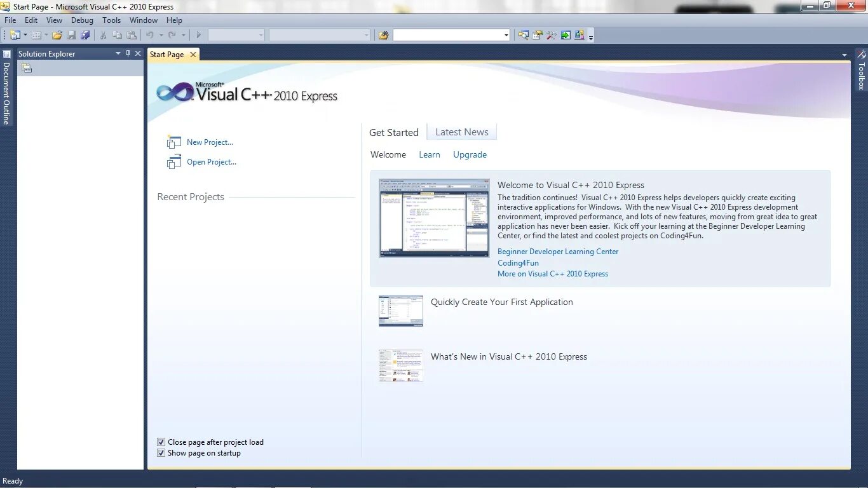Click the Add New Item toolbar icon
Screen dimensions: 868x488
[x=36, y=36]
